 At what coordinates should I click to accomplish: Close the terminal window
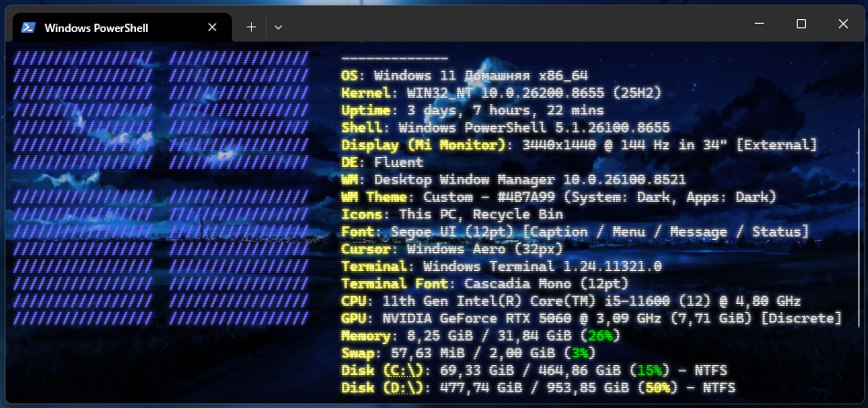point(843,24)
